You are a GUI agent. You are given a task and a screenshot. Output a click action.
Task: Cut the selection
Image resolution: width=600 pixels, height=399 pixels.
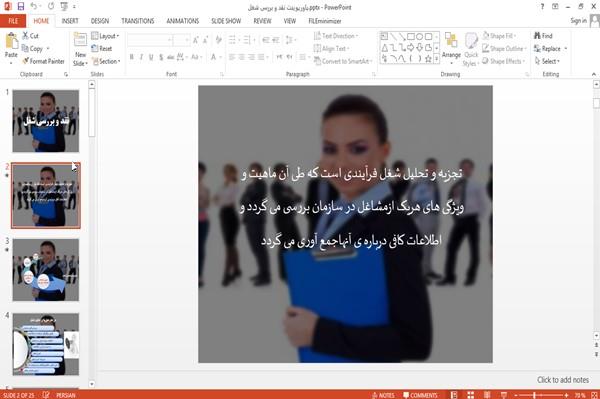(x=31, y=36)
